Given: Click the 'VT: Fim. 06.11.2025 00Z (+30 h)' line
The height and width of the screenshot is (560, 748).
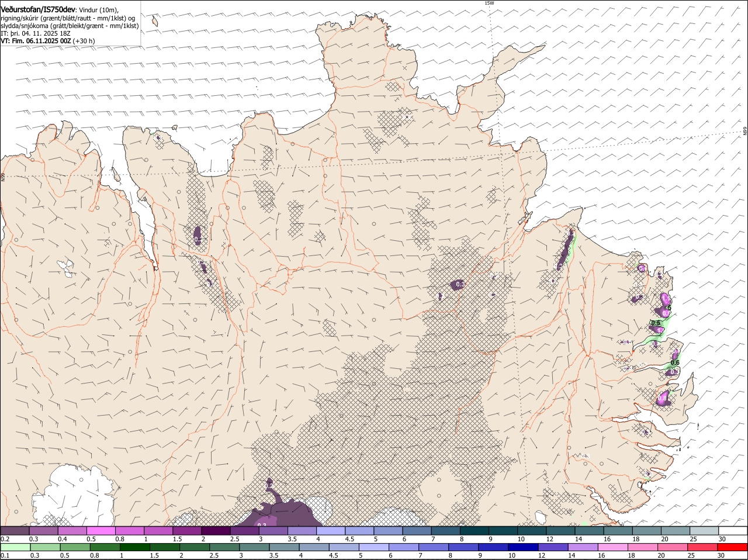Looking at the screenshot, I should pyautogui.click(x=48, y=41).
